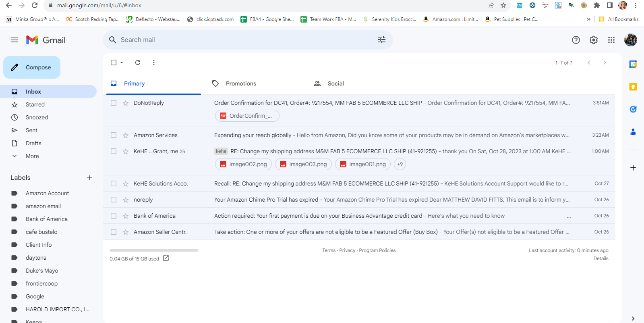
Task: Check the KeHE Solutions Acco. email
Action: [114, 183]
